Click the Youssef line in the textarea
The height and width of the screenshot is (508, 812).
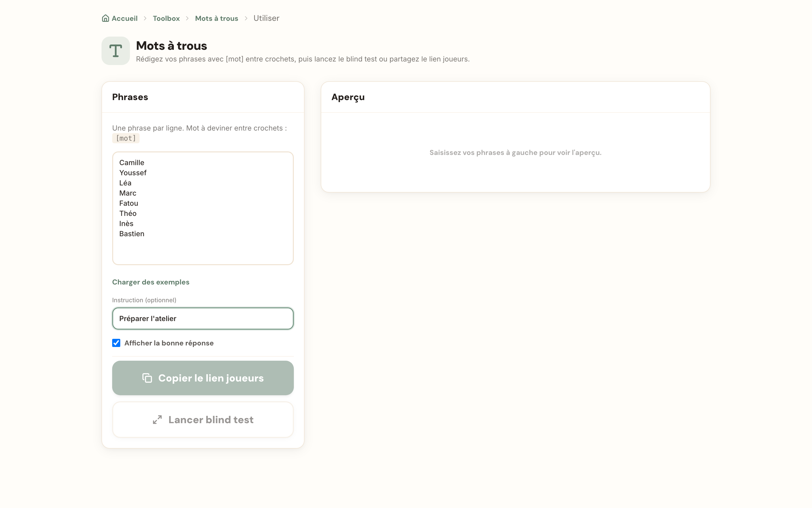(133, 173)
